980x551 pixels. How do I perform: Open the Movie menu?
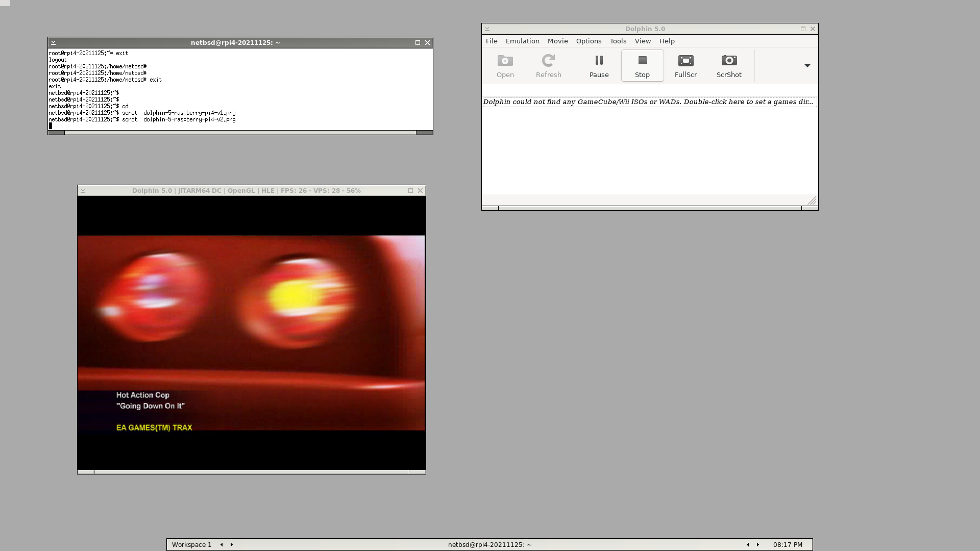pyautogui.click(x=557, y=41)
